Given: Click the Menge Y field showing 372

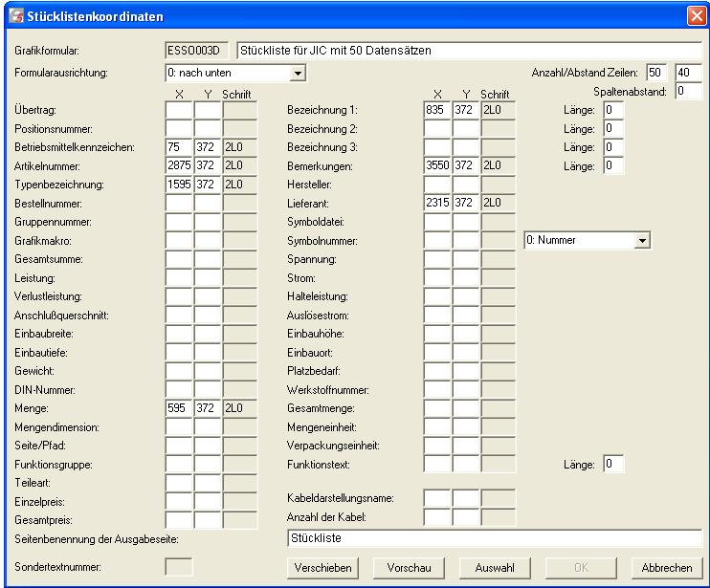Looking at the screenshot, I should [x=208, y=408].
